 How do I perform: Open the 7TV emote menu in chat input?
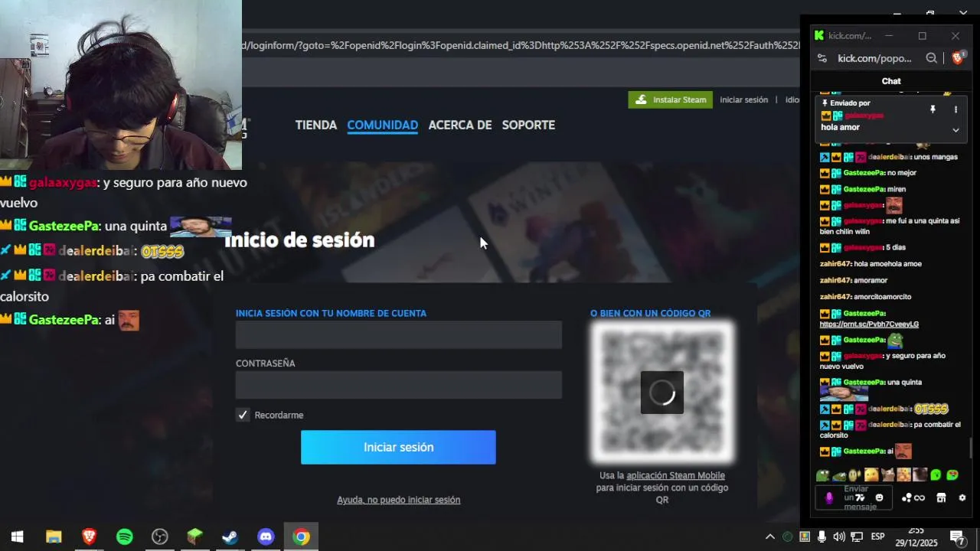[x=860, y=497]
